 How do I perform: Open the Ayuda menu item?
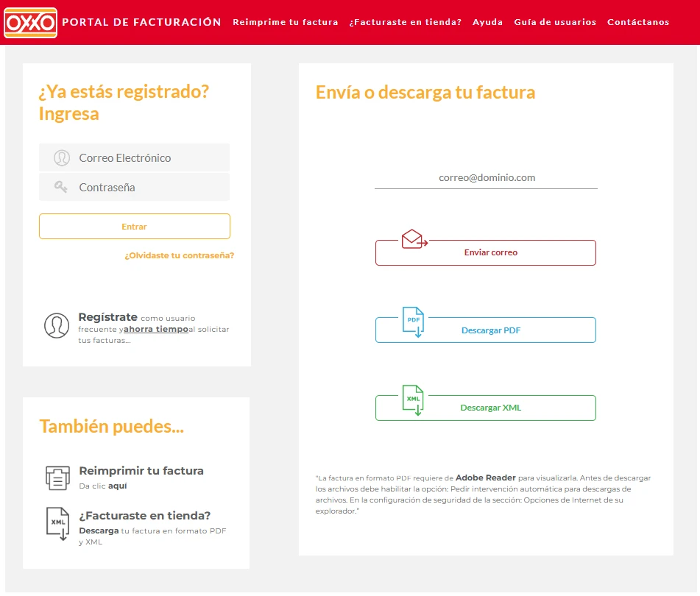487,22
